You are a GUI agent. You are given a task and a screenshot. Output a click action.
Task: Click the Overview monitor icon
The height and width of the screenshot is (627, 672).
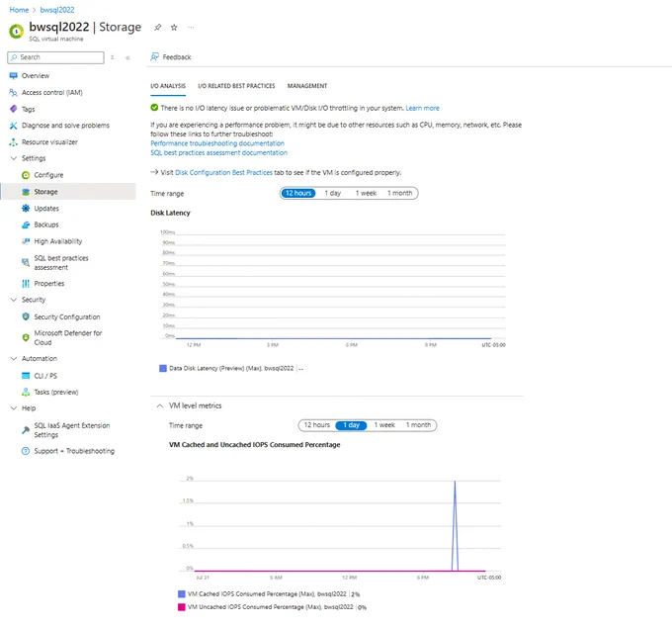13,76
